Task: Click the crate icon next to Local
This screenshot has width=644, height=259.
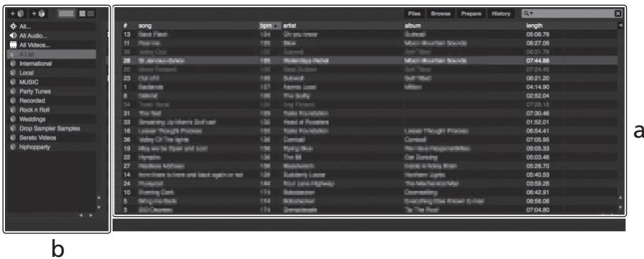Action: tap(13, 73)
